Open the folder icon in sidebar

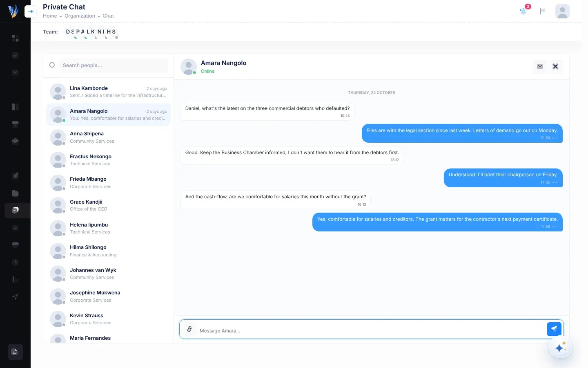15,193
